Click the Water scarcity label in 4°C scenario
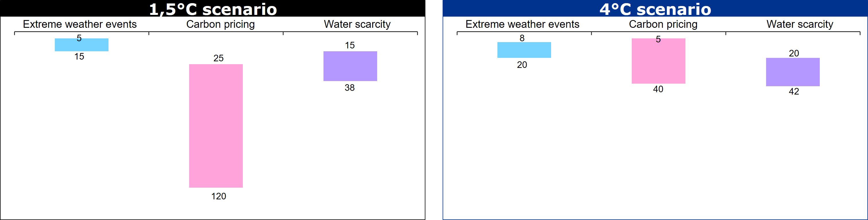 pos(800,24)
